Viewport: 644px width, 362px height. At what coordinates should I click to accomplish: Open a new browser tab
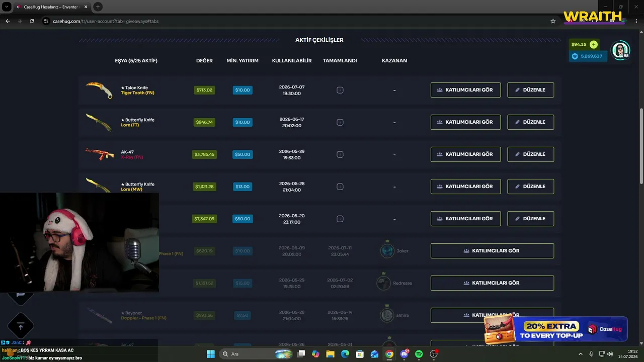98,7
